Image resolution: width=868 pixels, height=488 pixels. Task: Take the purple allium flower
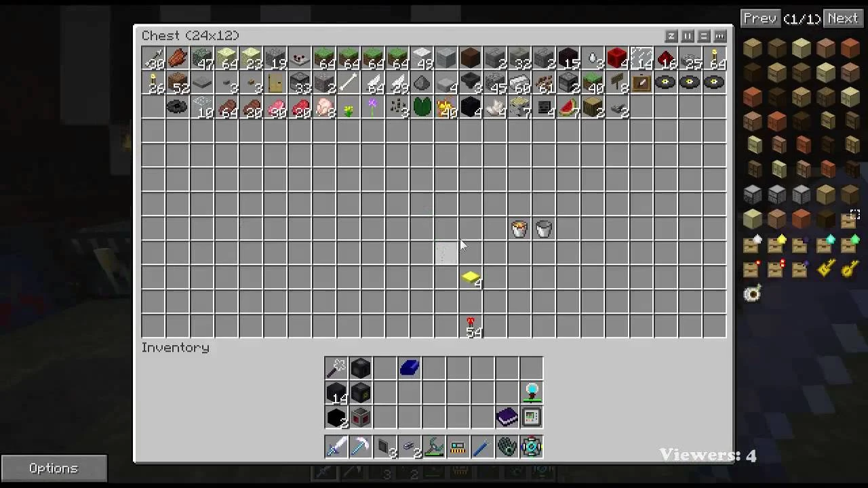tap(373, 108)
